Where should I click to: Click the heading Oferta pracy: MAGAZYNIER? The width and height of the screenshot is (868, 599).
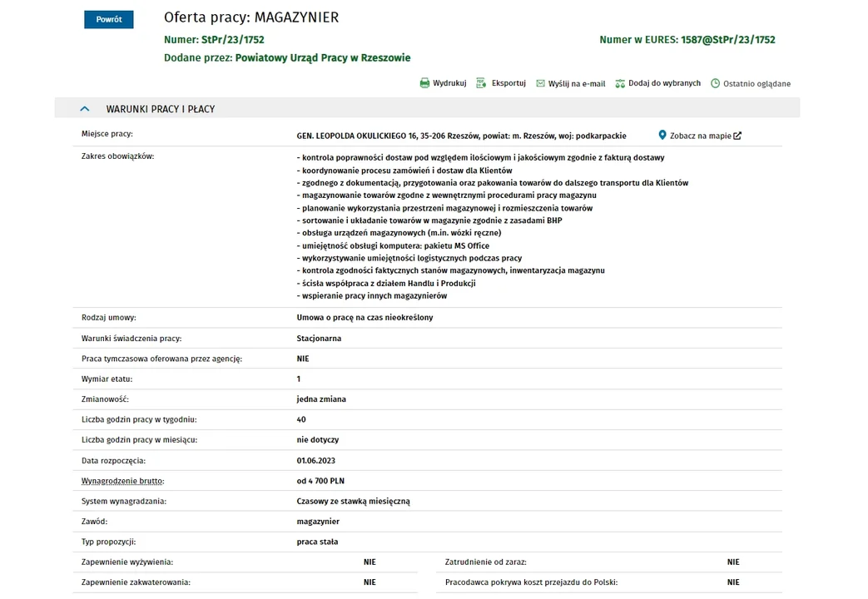point(251,17)
